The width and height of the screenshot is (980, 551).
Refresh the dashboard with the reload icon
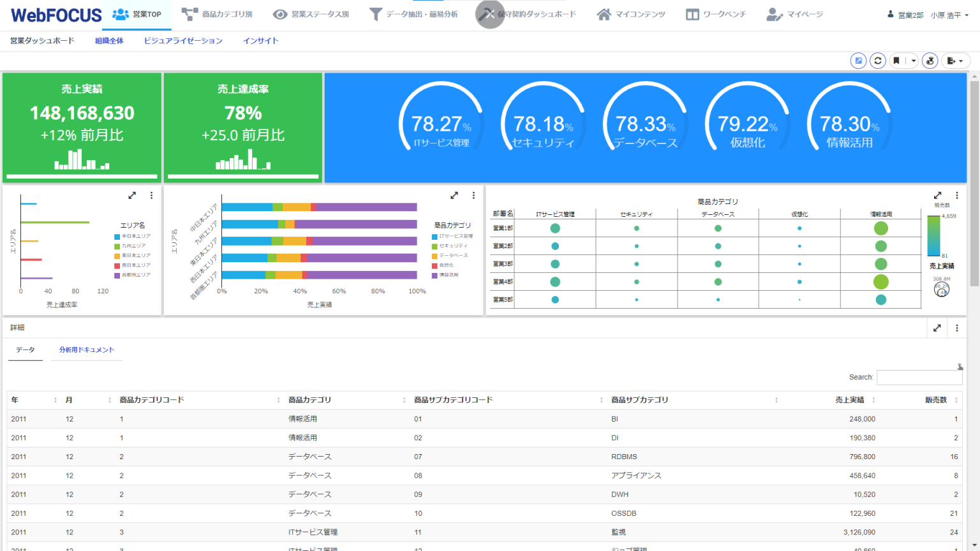[x=877, y=61]
